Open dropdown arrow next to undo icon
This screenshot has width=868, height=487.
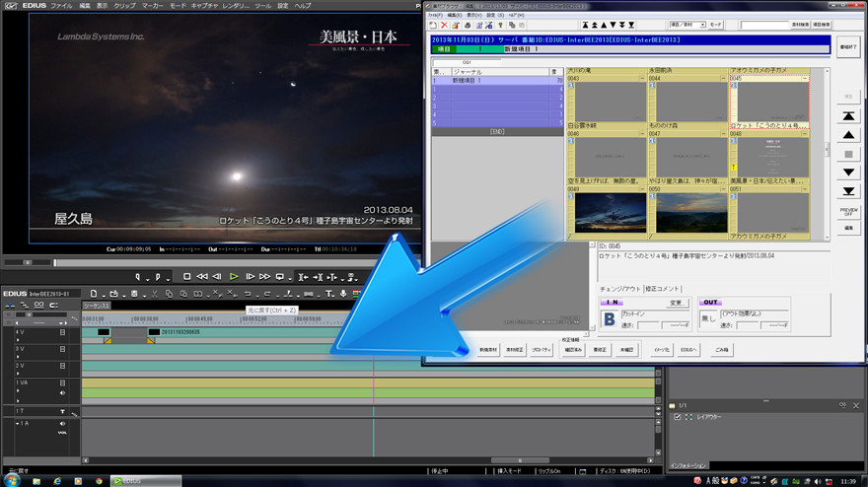click(257, 295)
